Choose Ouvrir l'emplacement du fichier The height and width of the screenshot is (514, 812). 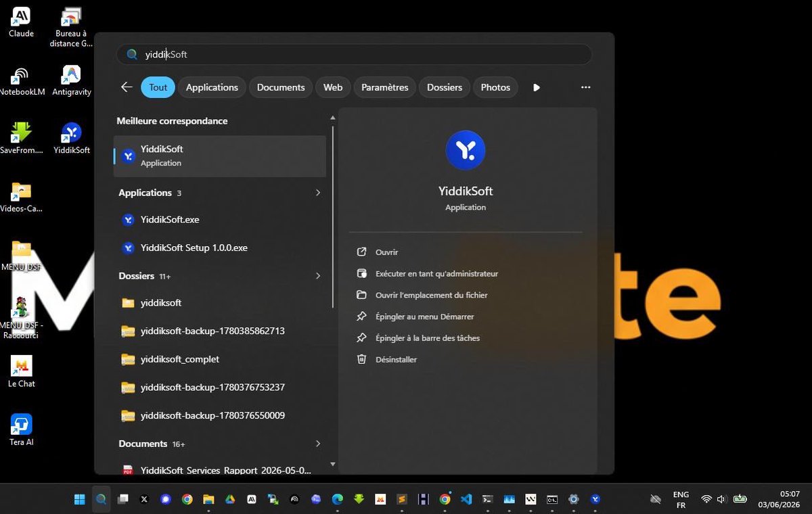coord(431,296)
